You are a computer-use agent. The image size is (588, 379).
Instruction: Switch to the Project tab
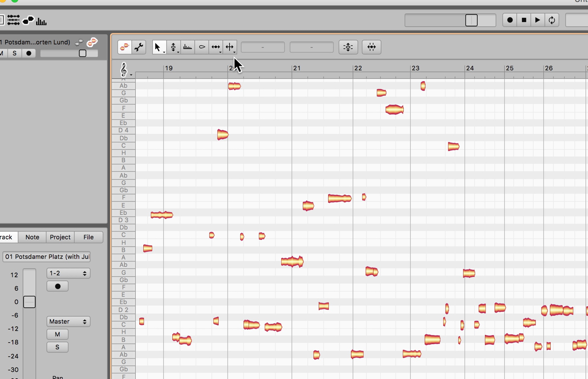pos(60,237)
